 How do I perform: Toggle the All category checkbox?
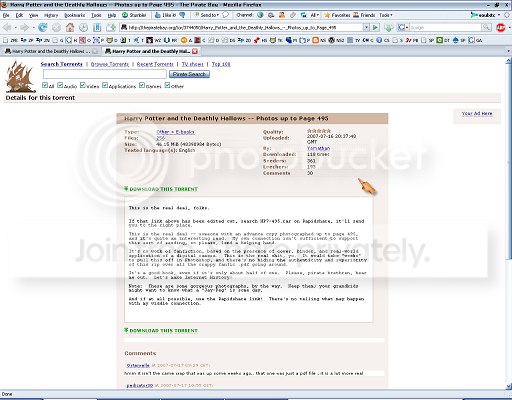[45, 85]
